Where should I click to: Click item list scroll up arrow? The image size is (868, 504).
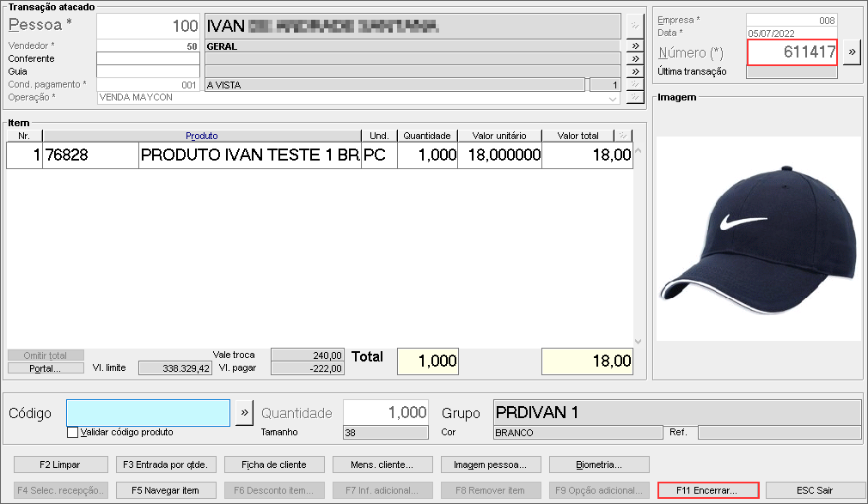point(639,150)
